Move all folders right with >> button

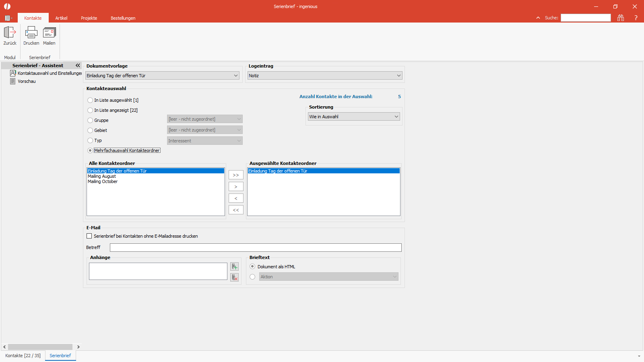236,175
